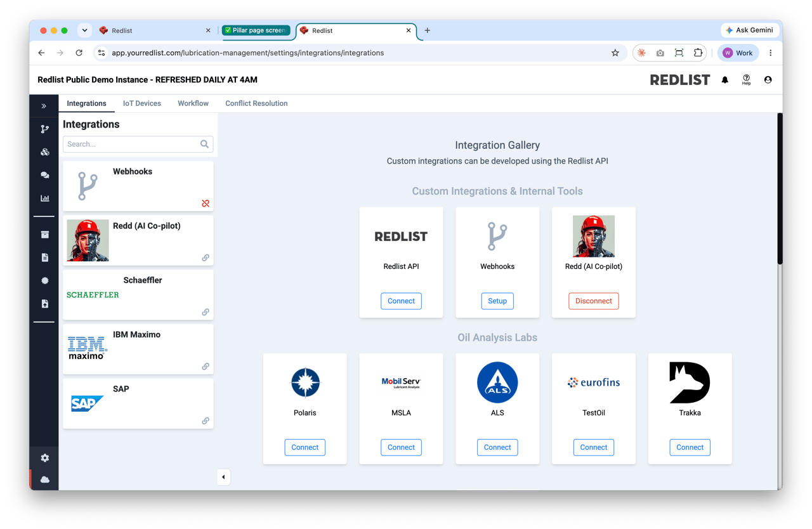The height and width of the screenshot is (529, 812).
Task: Disconnect the Redd (AI Co-pilot) integration
Action: point(594,301)
